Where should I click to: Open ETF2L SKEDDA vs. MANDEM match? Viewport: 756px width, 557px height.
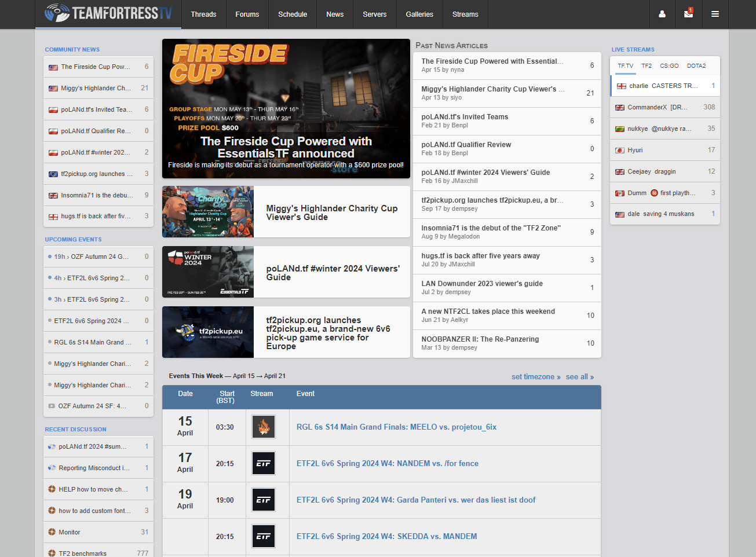point(387,537)
